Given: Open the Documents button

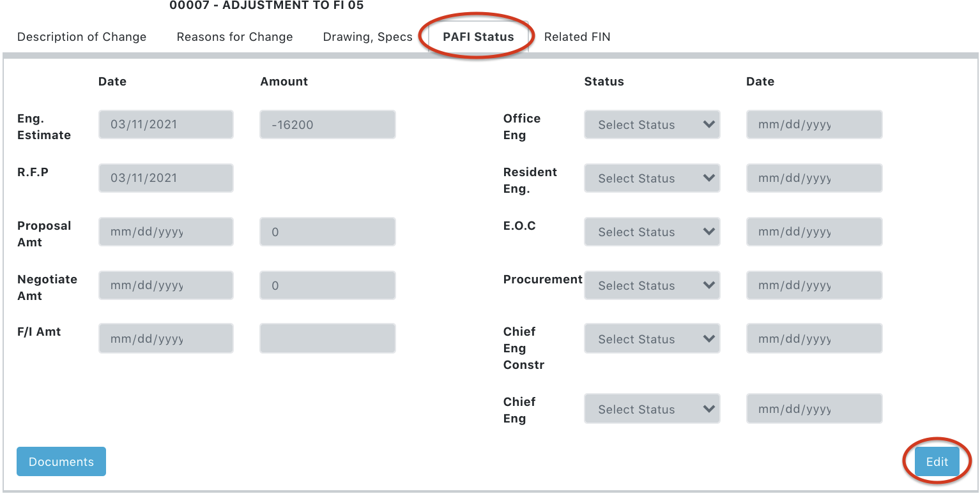Looking at the screenshot, I should click(61, 461).
